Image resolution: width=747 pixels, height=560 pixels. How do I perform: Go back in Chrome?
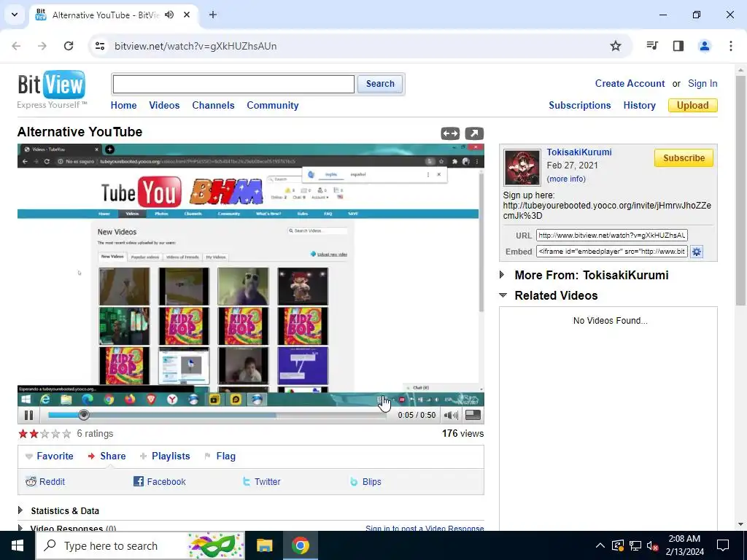click(x=16, y=46)
